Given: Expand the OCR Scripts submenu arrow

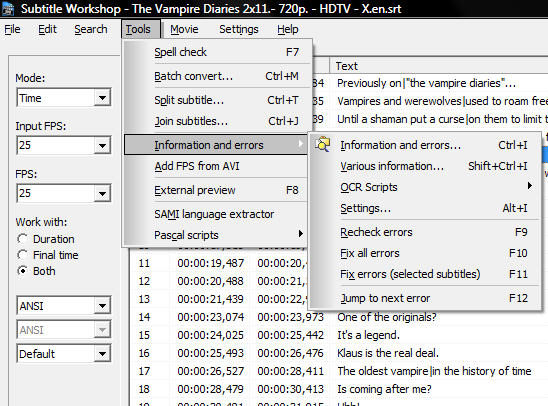Looking at the screenshot, I should pos(530,186).
